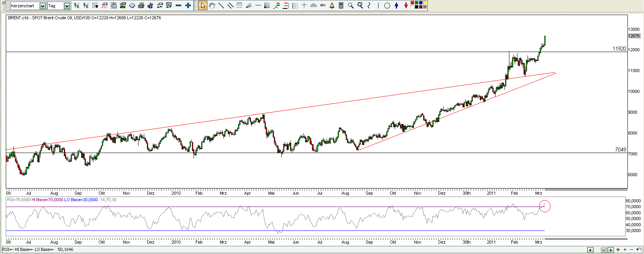Viewport: 644px width, 254px height.
Task: Click the 12676 current price marker
Action: [x=634, y=36]
